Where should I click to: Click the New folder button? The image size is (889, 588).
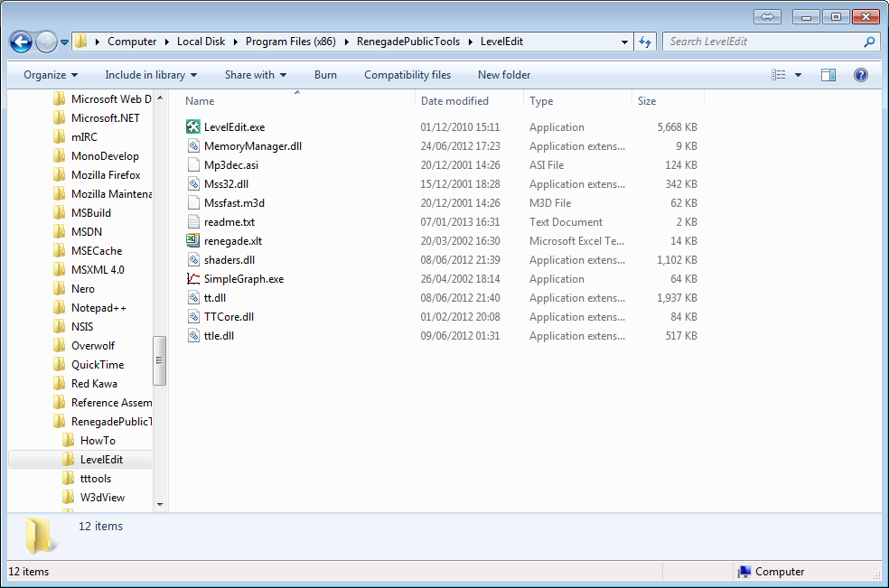pos(504,75)
